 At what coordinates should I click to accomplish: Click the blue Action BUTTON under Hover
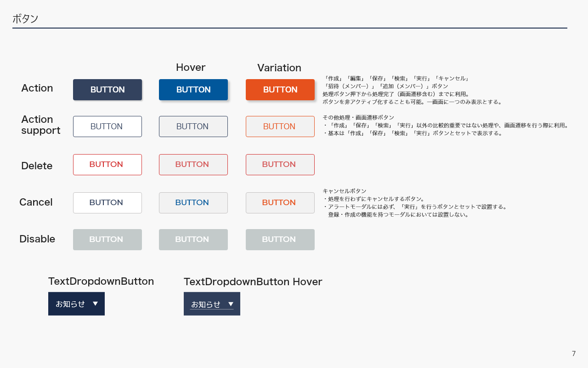tap(193, 90)
